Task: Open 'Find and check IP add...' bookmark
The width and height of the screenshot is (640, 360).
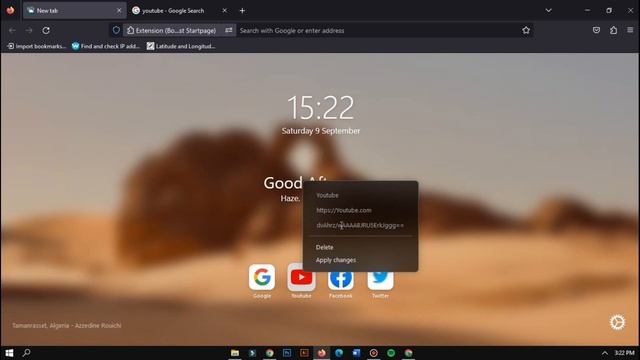Action: [x=106, y=46]
